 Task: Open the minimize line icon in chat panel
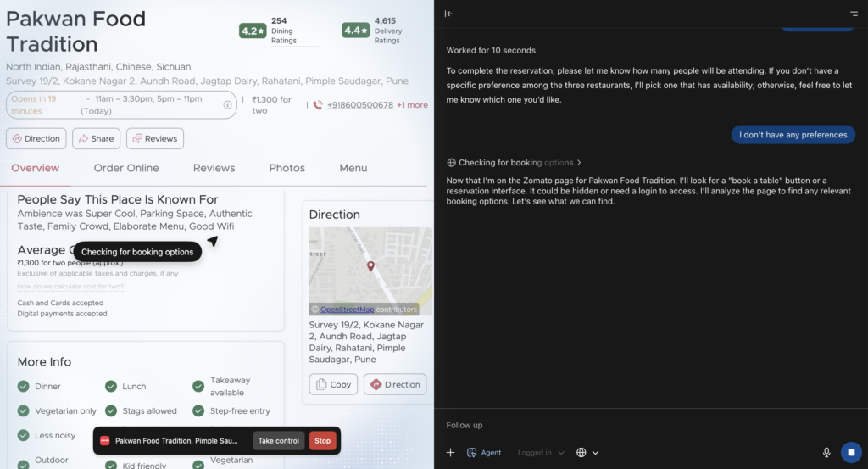[854, 14]
